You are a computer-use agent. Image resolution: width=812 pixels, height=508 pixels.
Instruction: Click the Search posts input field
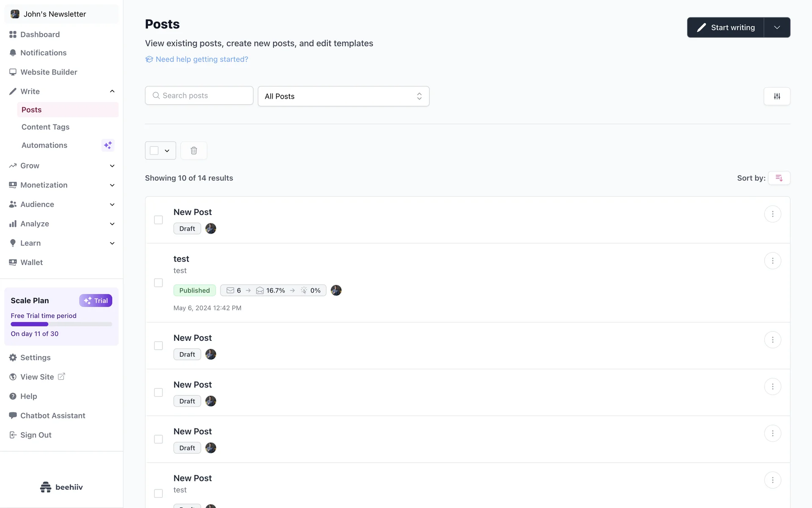pos(199,96)
